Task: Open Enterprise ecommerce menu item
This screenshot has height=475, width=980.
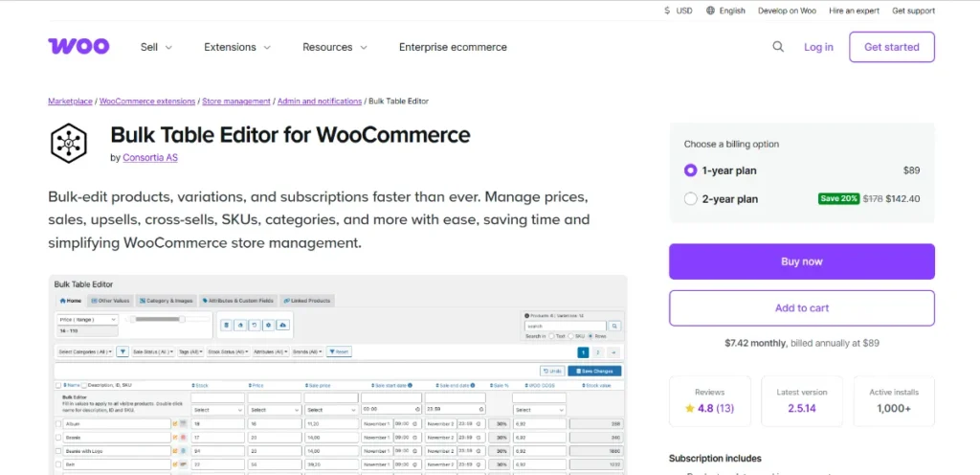Action: 453,47
